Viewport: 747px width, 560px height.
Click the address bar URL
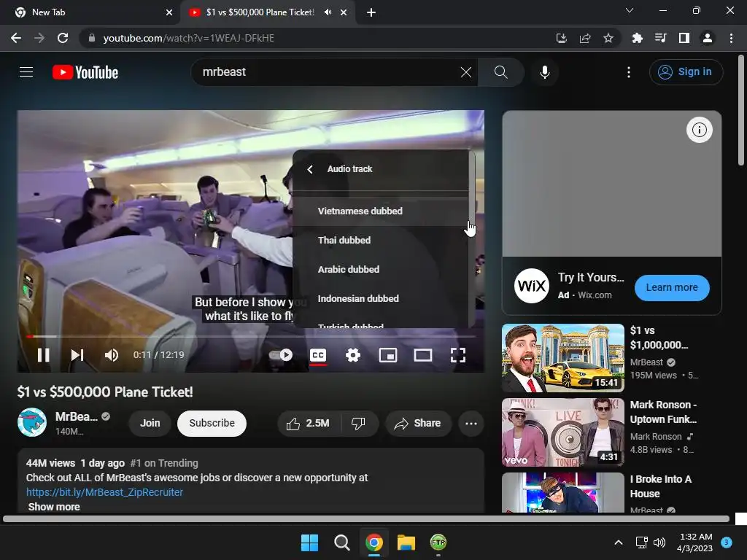click(x=189, y=38)
